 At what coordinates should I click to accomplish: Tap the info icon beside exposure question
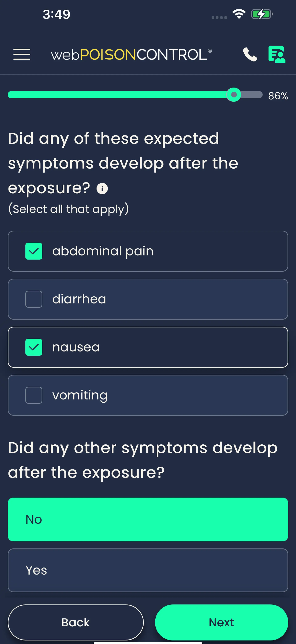102,188
